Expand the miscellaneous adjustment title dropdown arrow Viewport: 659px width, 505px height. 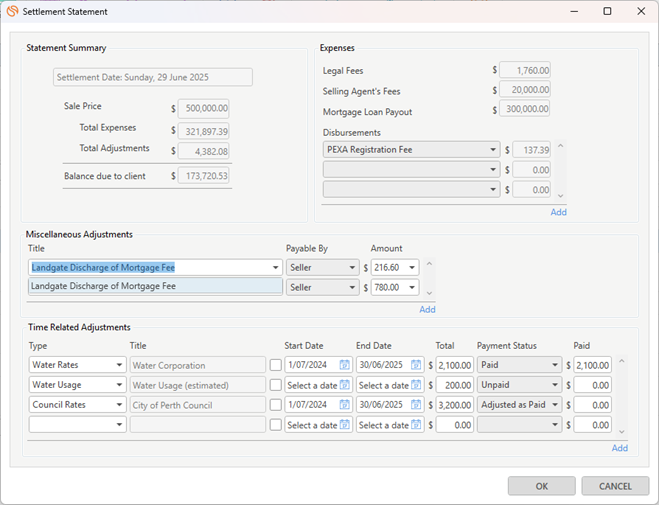click(x=275, y=268)
